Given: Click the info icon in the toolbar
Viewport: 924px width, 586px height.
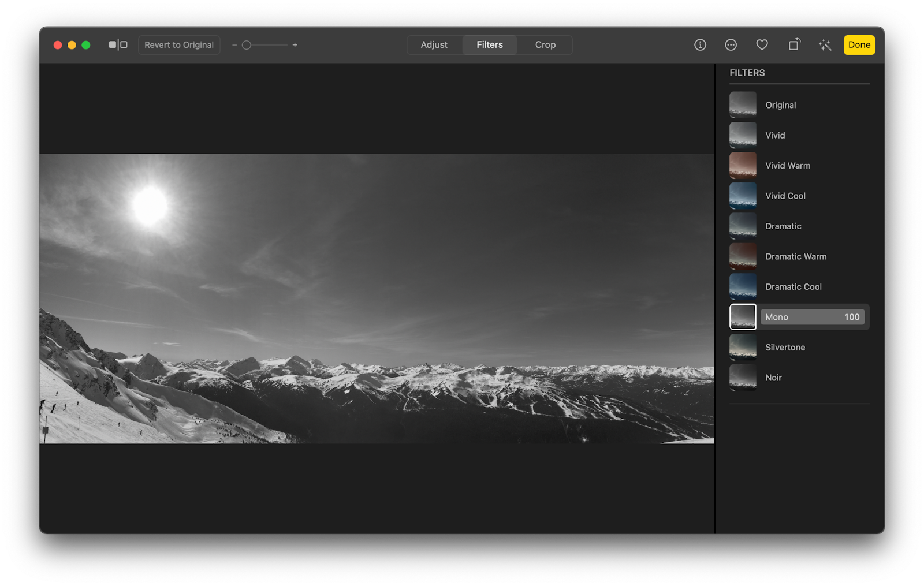Looking at the screenshot, I should pyautogui.click(x=699, y=44).
